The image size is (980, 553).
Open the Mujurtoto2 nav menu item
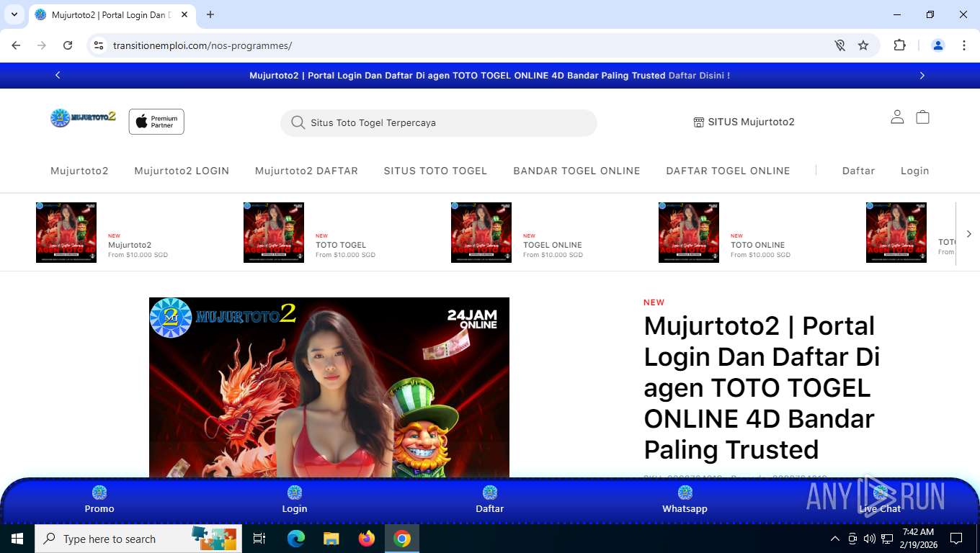click(x=79, y=171)
